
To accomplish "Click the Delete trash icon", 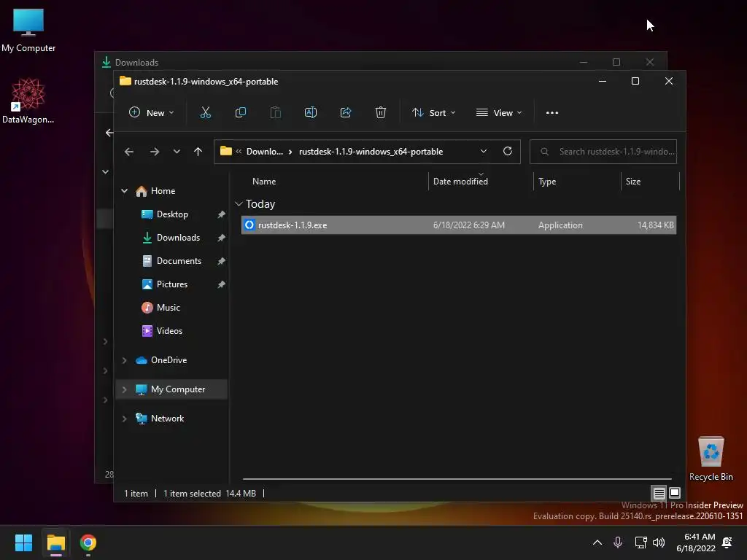I will 381,112.
